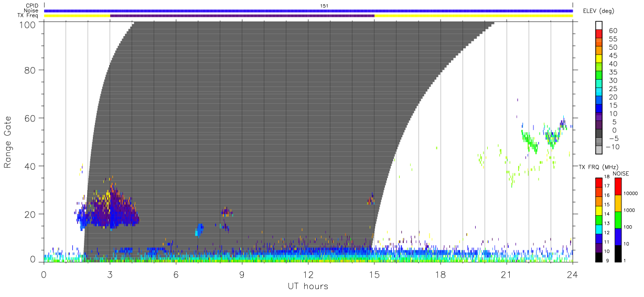Viewport: 644px width, 297px height.
Task: Click the CPID value 151
Action: pos(325,6)
